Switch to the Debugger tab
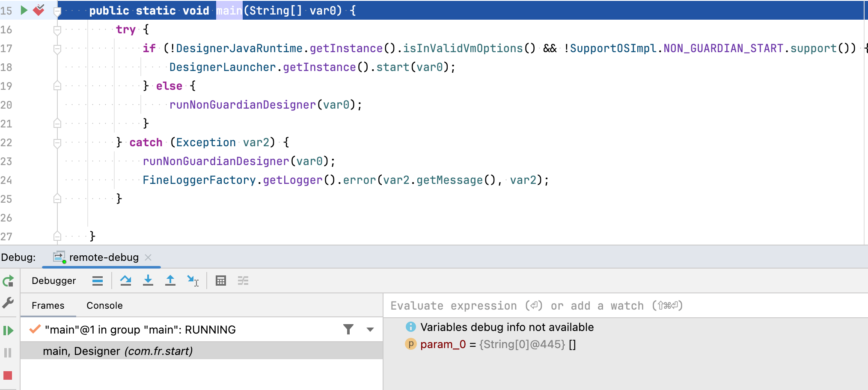This screenshot has width=868, height=390. click(54, 281)
